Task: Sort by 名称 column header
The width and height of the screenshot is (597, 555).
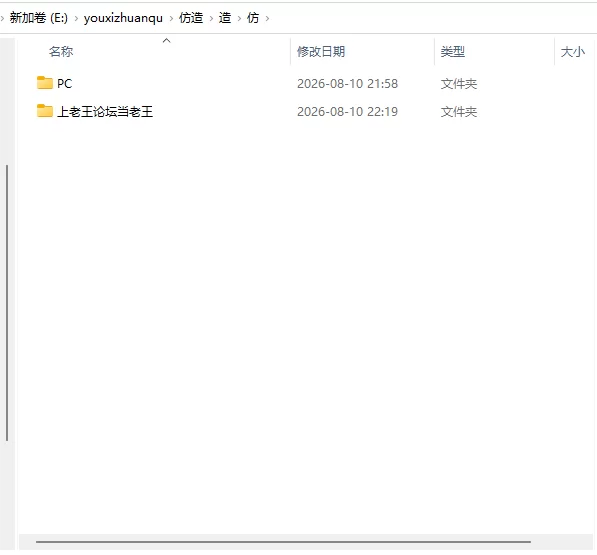Action: 61,51
